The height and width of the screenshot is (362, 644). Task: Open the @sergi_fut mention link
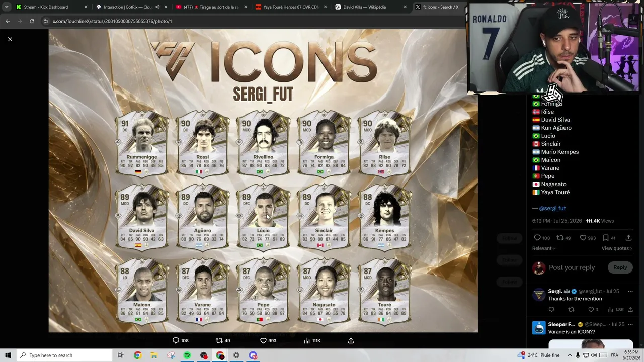coord(552,208)
